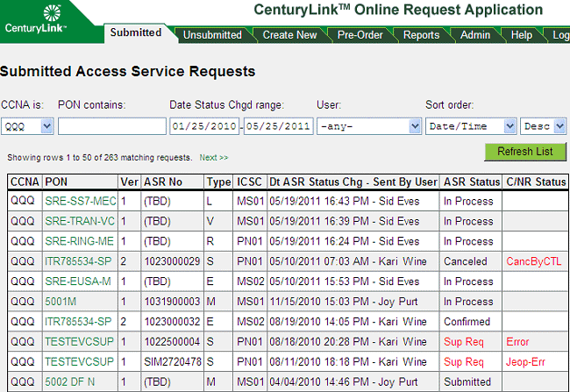The width and height of the screenshot is (570, 392).
Task: Follow the Next >> link
Action: point(213,158)
